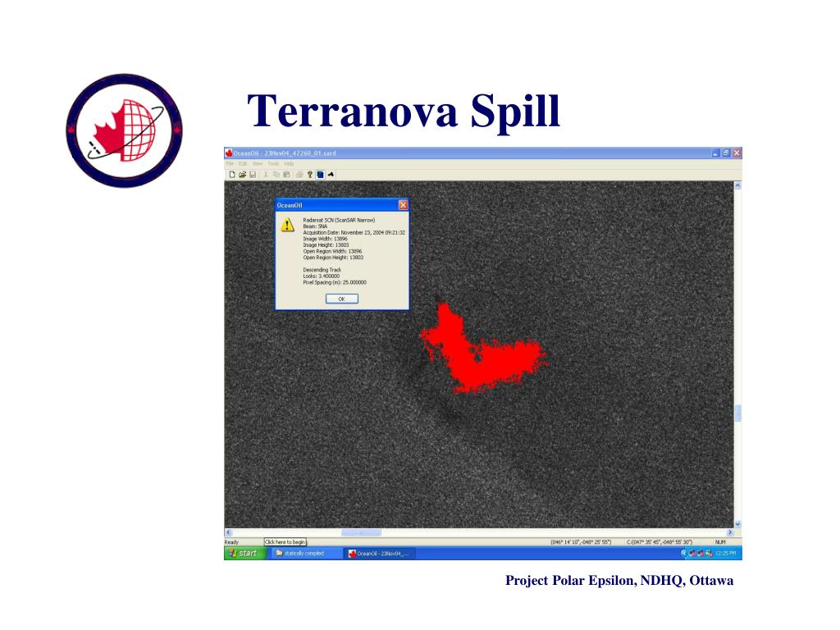
Task: Click the red maple leaf title bar icon
Action: [229, 153]
